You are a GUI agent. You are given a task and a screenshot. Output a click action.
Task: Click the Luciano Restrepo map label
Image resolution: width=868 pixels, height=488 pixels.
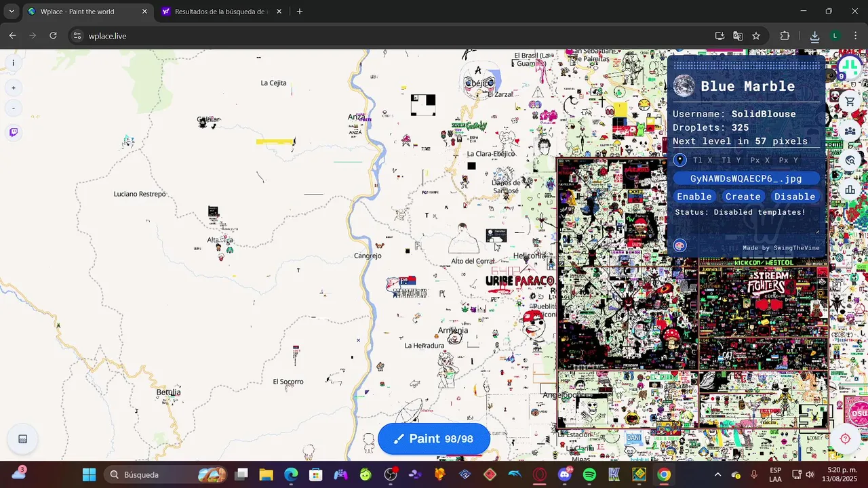[140, 194]
